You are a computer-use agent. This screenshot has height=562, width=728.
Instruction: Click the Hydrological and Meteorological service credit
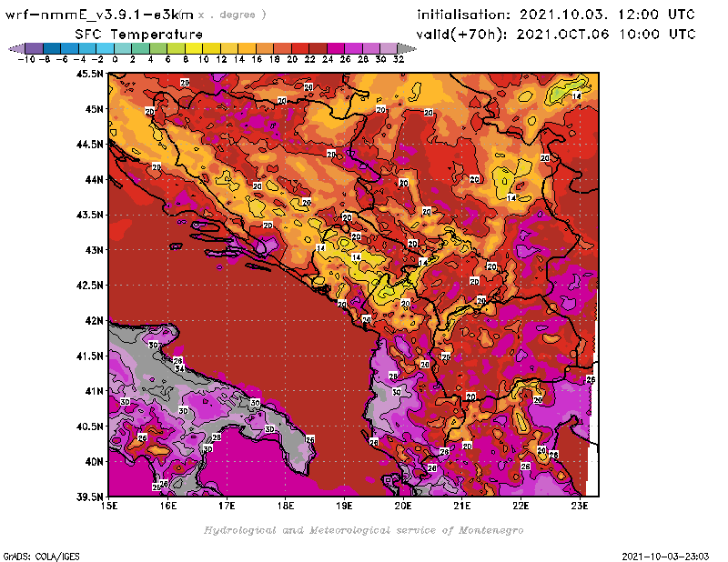363,530
